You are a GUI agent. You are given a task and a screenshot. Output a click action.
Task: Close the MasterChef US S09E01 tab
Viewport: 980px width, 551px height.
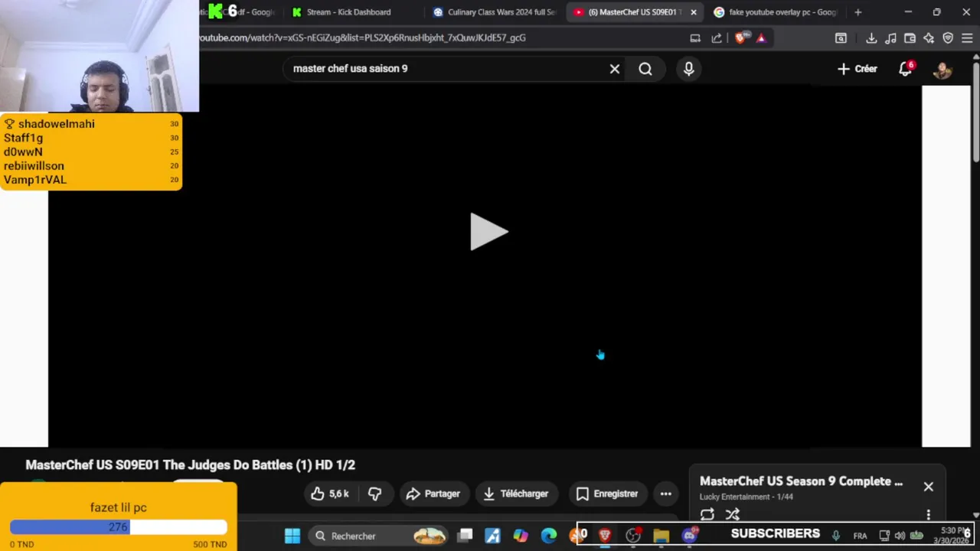[694, 12]
